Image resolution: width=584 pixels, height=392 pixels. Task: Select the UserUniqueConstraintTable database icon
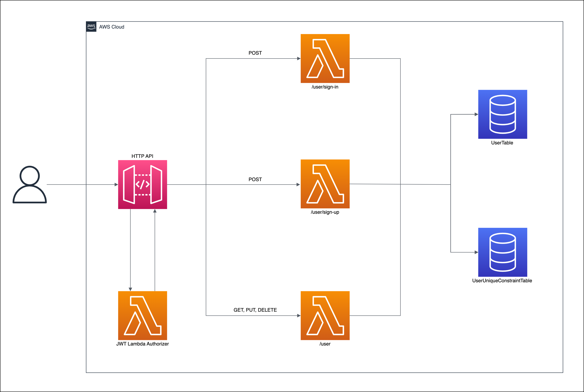pos(502,252)
